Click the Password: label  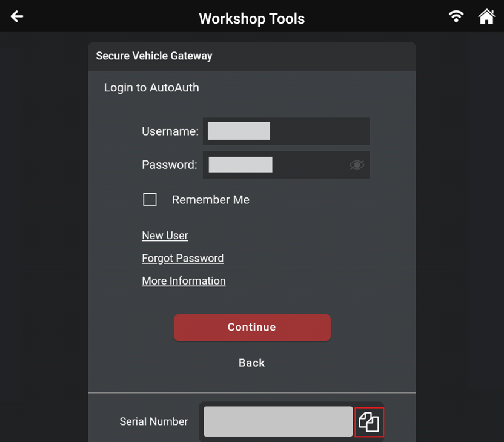point(170,165)
